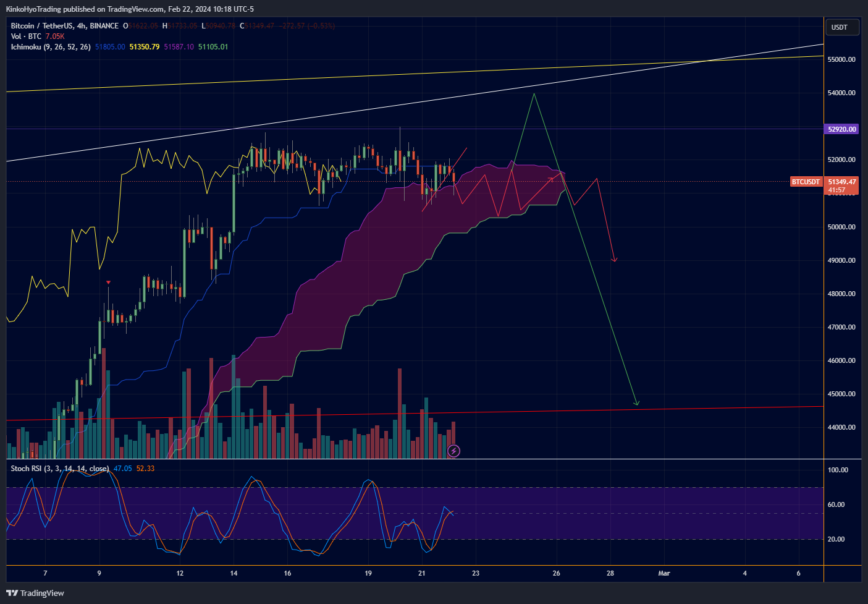This screenshot has height=604, width=868.
Task: Click the 49000.00 price axis label
Action: click(x=841, y=260)
